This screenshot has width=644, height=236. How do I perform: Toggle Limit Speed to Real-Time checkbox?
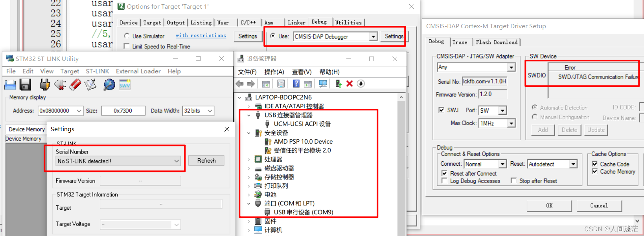click(127, 46)
